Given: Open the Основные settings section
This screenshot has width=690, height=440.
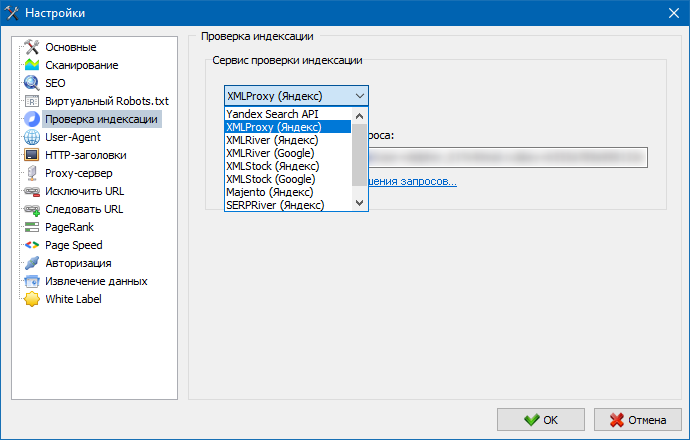Looking at the screenshot, I should (70, 47).
